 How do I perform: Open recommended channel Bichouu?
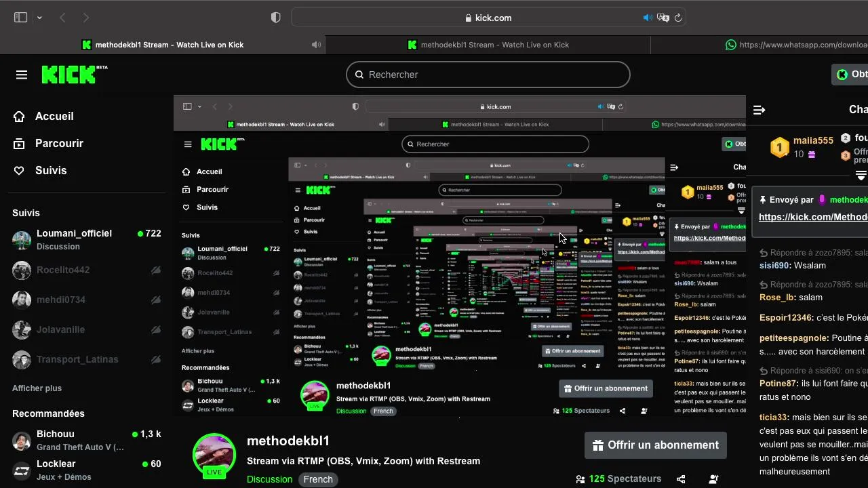click(87, 440)
